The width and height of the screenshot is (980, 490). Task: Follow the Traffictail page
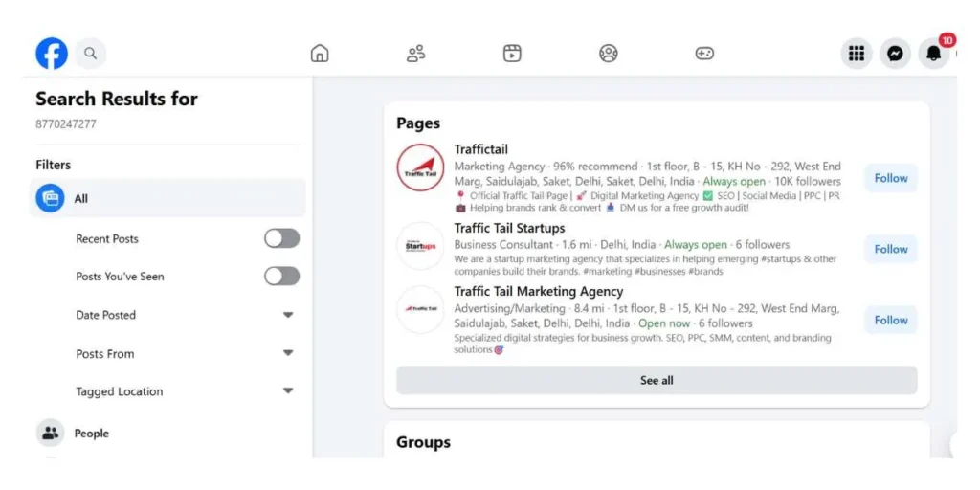[x=890, y=178]
